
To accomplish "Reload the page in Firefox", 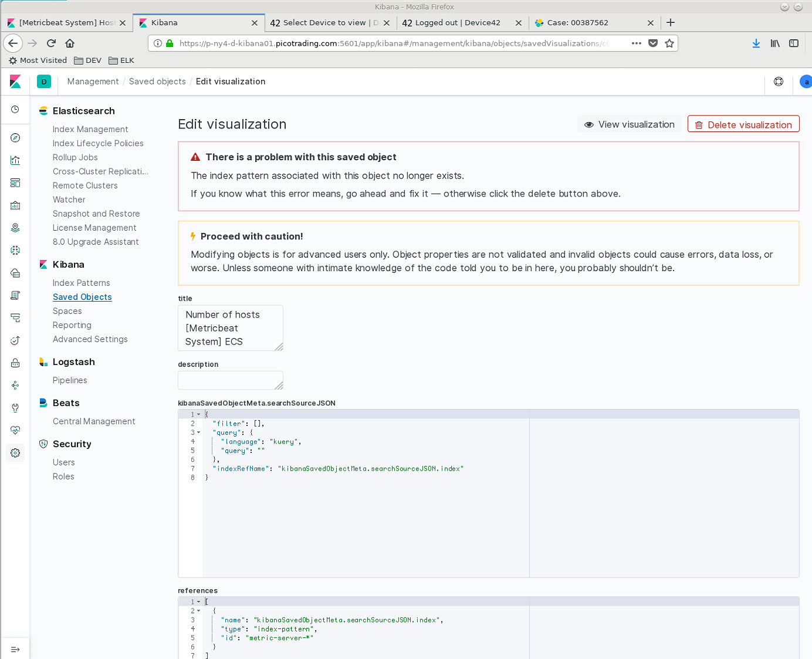I will pyautogui.click(x=51, y=43).
